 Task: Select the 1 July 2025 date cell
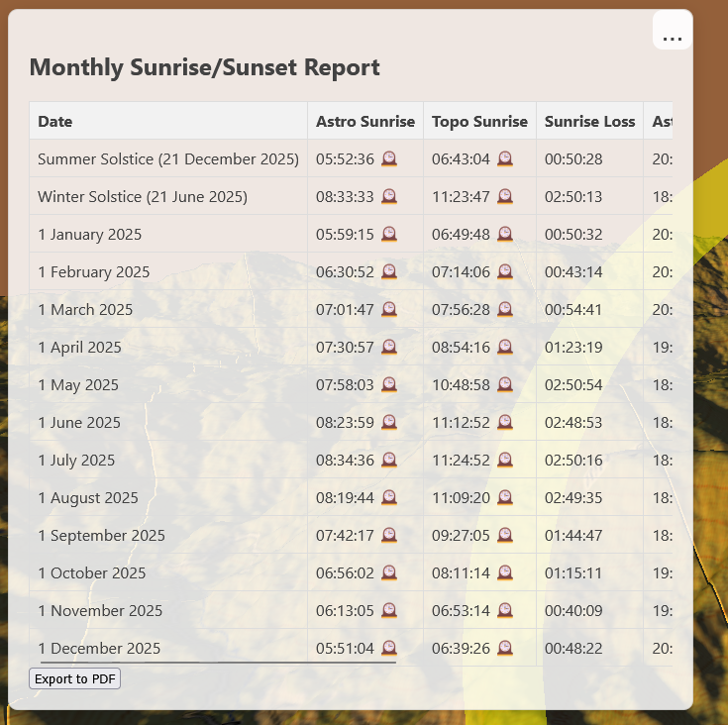168,460
